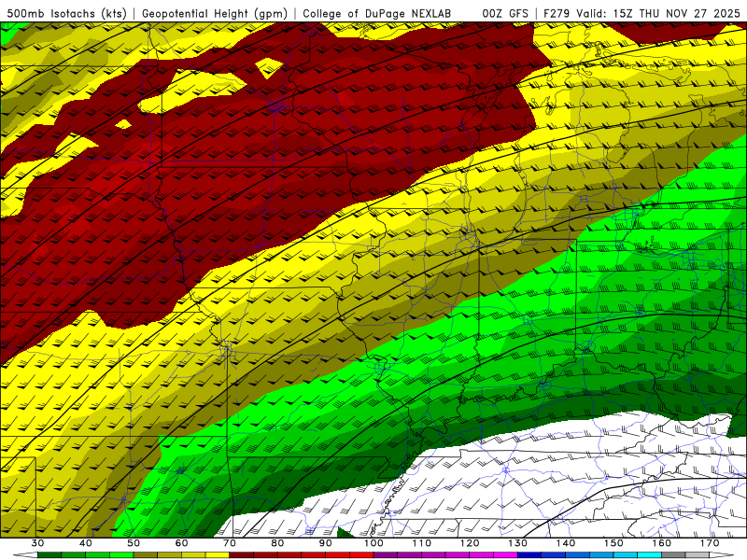The width and height of the screenshot is (747, 560).
Task: Click the '80' color scale label
Action: tap(277, 543)
